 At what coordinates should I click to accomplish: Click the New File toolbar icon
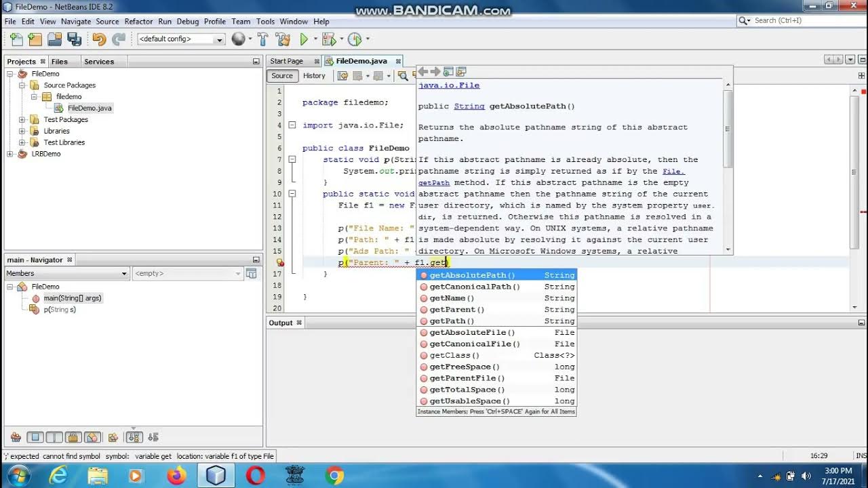(x=16, y=39)
